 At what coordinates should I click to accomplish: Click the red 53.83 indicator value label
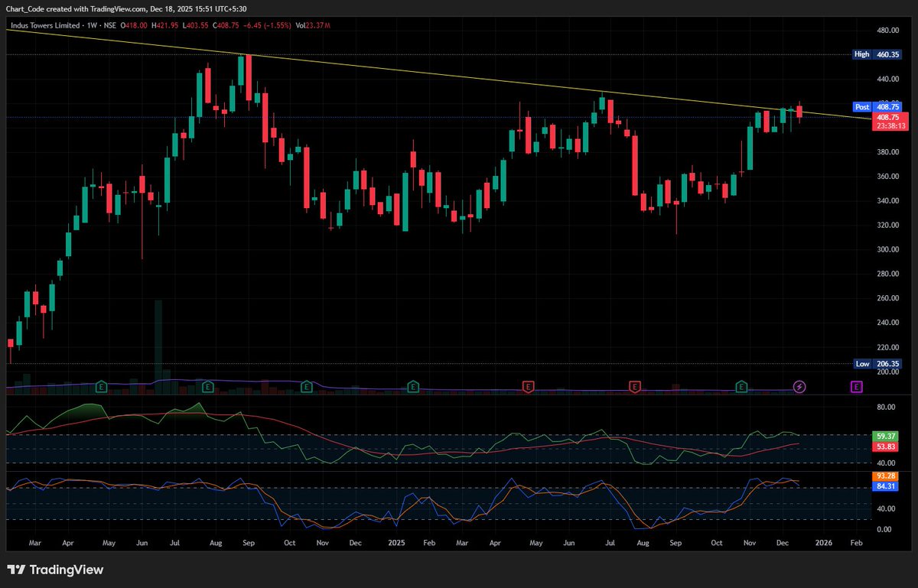point(886,445)
